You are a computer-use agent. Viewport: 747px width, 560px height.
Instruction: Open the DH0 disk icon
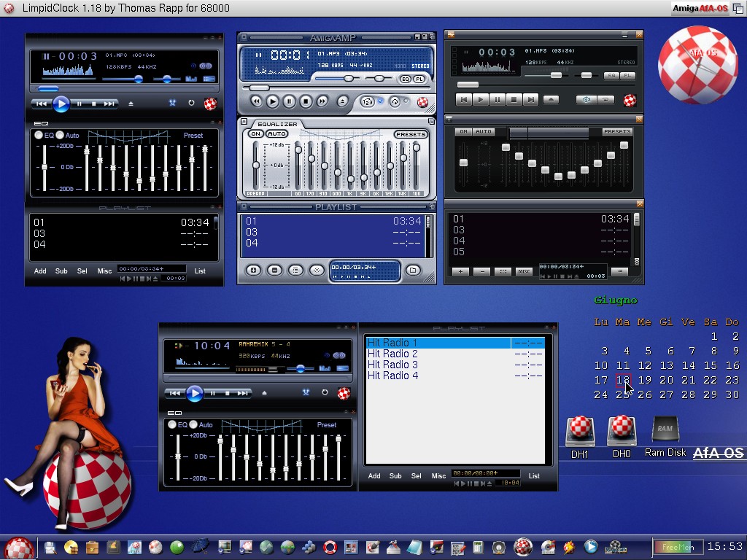click(x=622, y=432)
